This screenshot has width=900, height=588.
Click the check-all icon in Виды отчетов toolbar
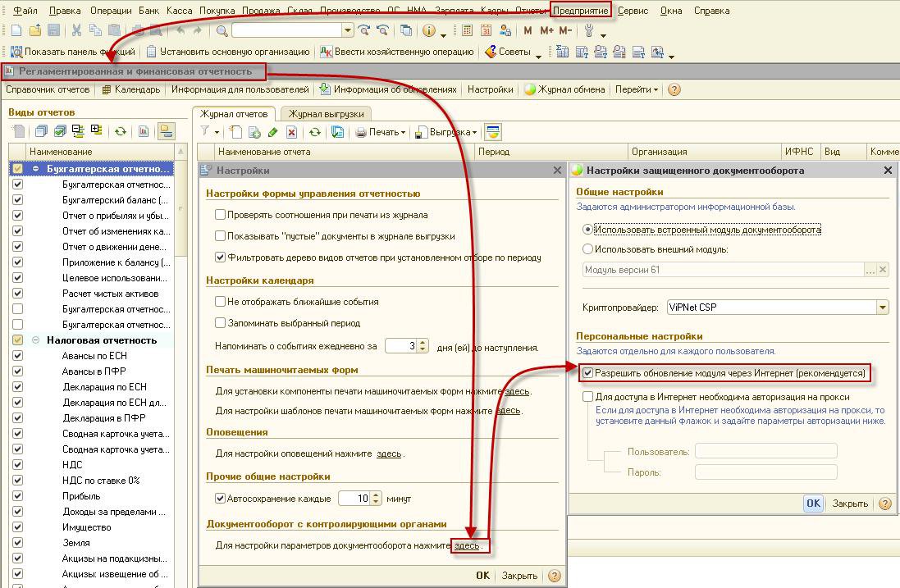[60, 131]
